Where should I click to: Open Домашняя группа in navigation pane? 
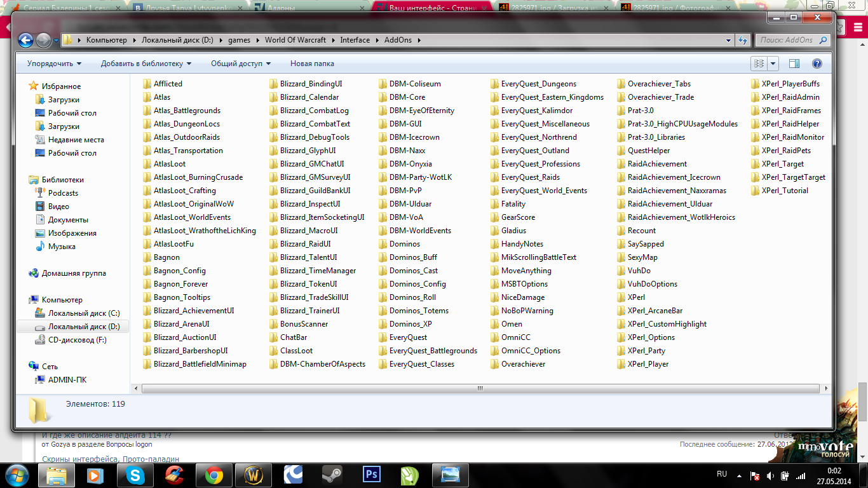pos(67,273)
